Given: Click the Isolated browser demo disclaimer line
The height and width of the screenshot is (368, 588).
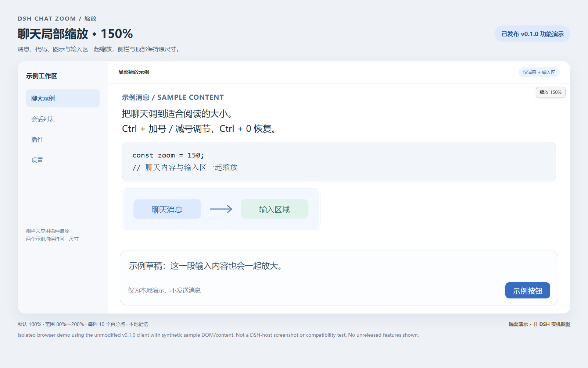Looking at the screenshot, I should coord(218,335).
